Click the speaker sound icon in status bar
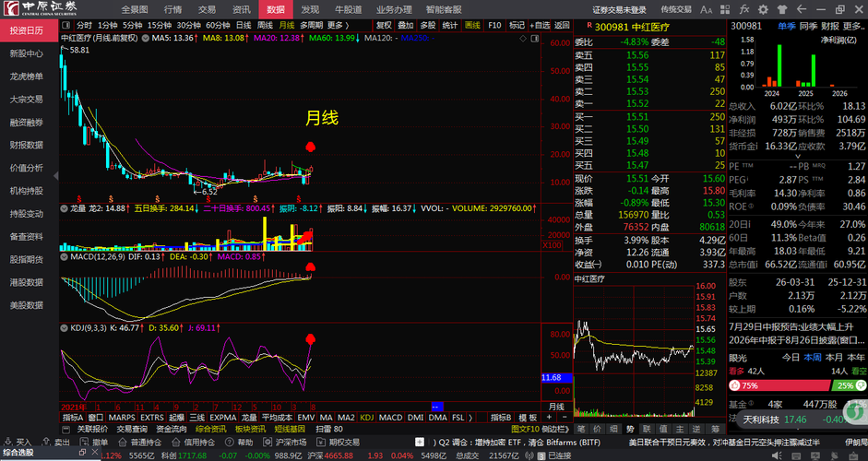The width and height of the screenshot is (868, 461). [776, 455]
